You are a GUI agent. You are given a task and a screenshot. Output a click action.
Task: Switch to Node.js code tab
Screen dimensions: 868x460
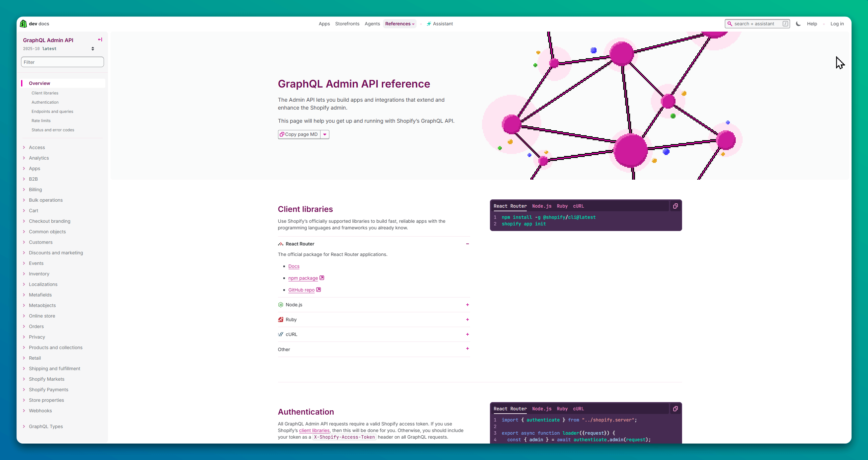(x=542, y=206)
